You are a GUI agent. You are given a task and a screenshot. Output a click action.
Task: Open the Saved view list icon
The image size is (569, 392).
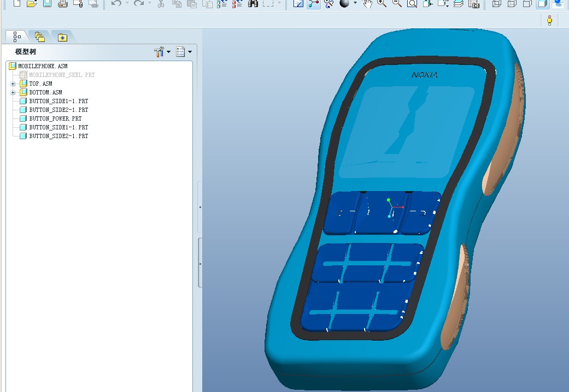point(443,4)
